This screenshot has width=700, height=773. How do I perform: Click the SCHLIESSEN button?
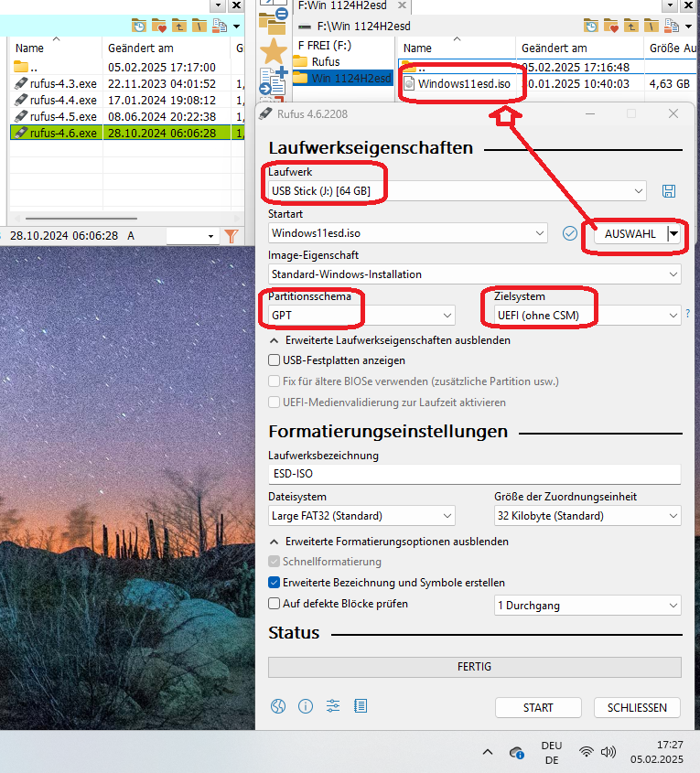pos(637,707)
